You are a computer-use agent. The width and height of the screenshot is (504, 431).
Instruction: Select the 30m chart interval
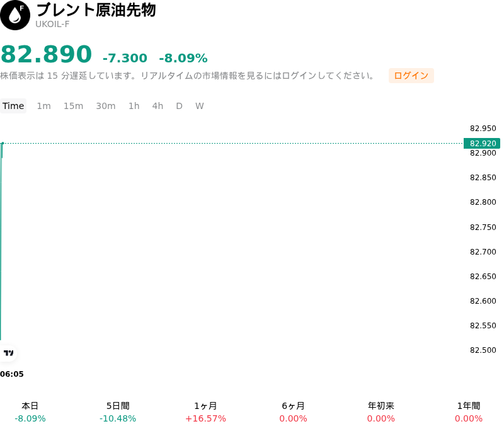pyautogui.click(x=106, y=106)
